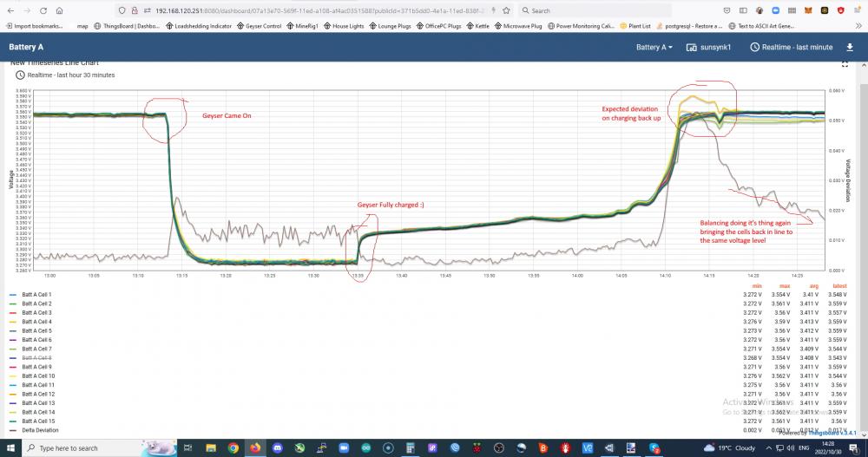Open the OfficePC Plugs bookmark
The width and height of the screenshot is (868, 457).
pos(438,26)
